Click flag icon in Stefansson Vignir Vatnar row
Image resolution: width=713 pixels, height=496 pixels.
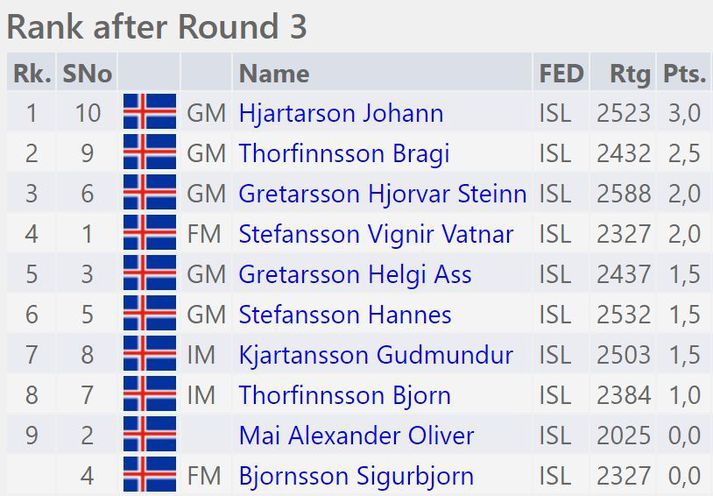[x=150, y=232]
